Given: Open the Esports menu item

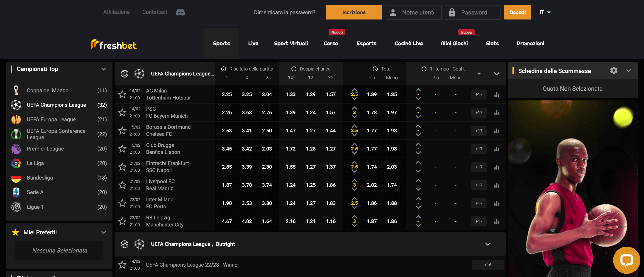Looking at the screenshot, I should pos(366,44).
